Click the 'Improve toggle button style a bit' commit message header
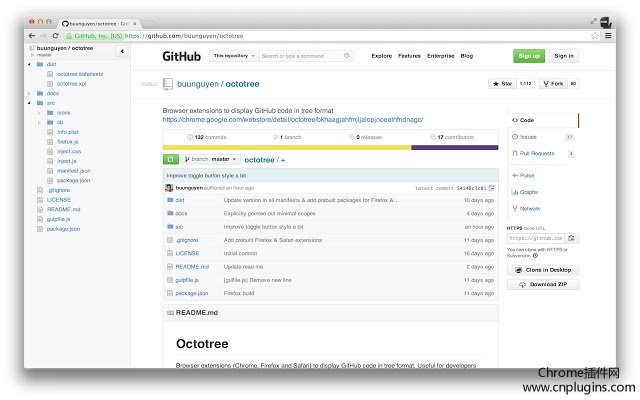 click(x=206, y=176)
